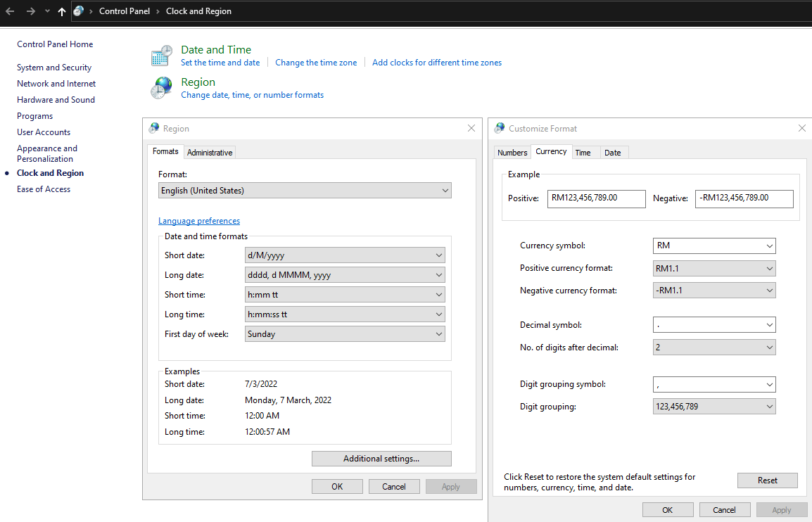The height and width of the screenshot is (522, 812).
Task: Click Cancel in Customize Format dialog
Action: 724,509
